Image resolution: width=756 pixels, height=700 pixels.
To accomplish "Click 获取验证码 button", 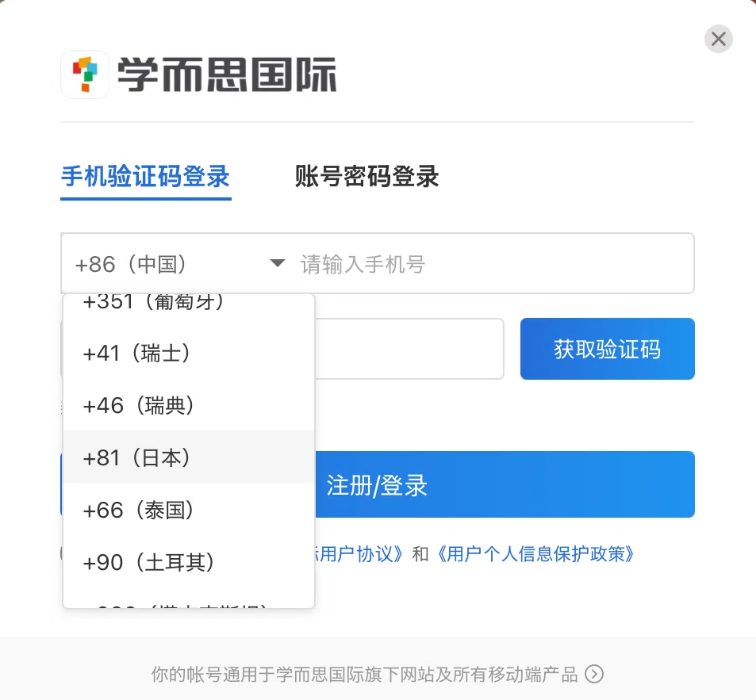I will [x=608, y=349].
